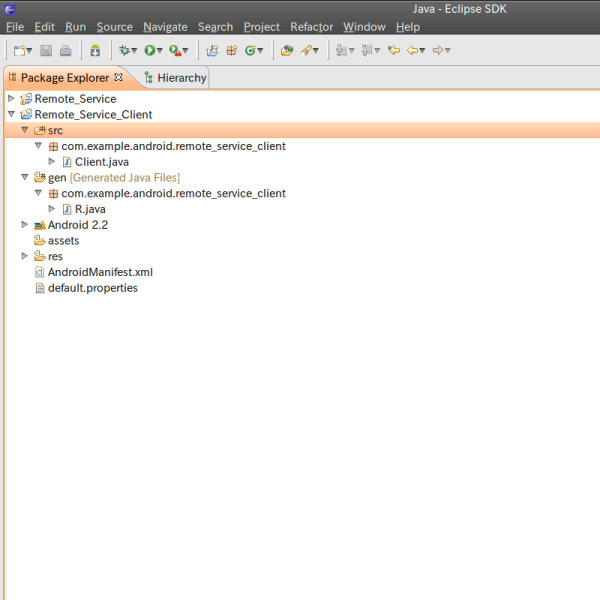Image resolution: width=600 pixels, height=600 pixels.
Task: Collapse the gen folder node
Action: [25, 177]
